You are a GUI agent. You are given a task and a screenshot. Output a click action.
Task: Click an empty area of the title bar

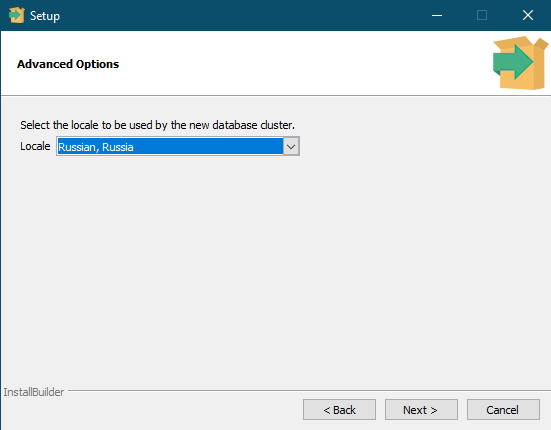coord(246,15)
